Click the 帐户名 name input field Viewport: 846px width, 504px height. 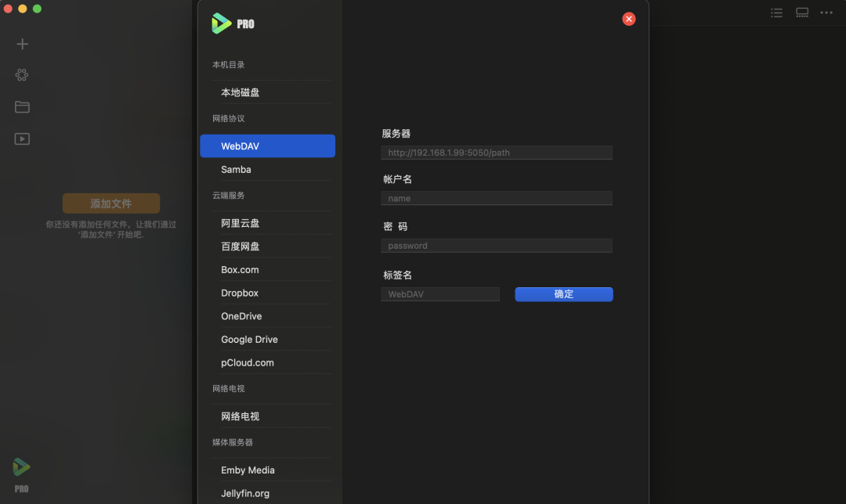point(497,198)
